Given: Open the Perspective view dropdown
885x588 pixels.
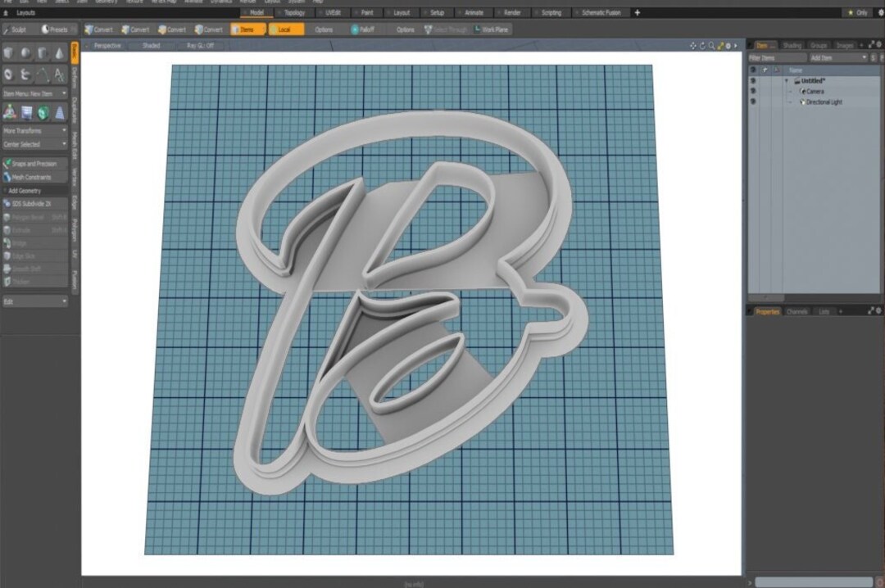Looking at the screenshot, I should click(x=107, y=46).
